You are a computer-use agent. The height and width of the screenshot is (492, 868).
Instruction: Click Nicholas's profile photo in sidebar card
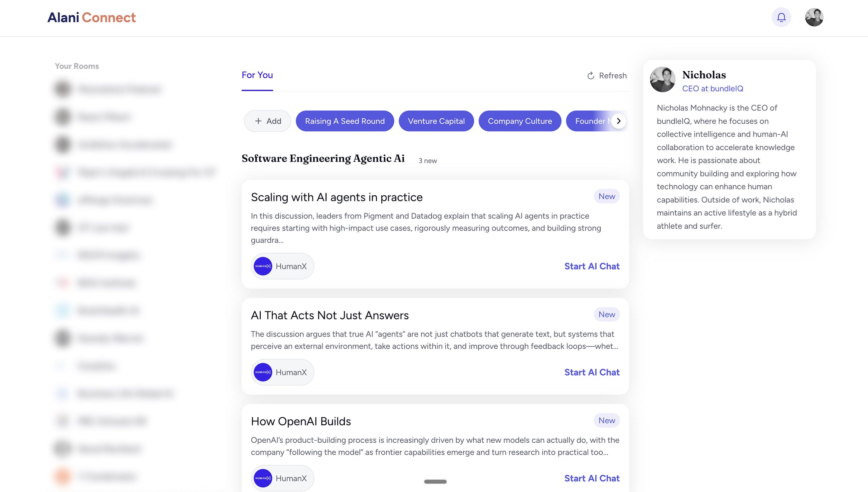point(662,79)
